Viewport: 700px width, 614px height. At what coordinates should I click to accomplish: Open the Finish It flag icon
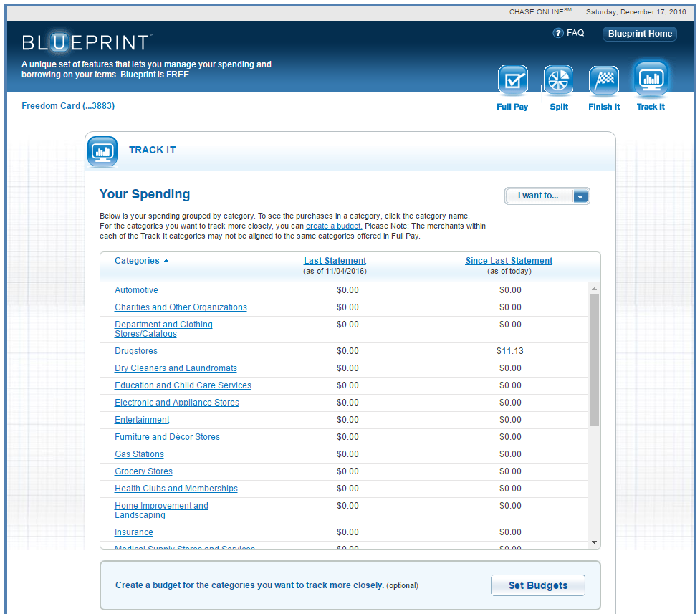tap(604, 80)
